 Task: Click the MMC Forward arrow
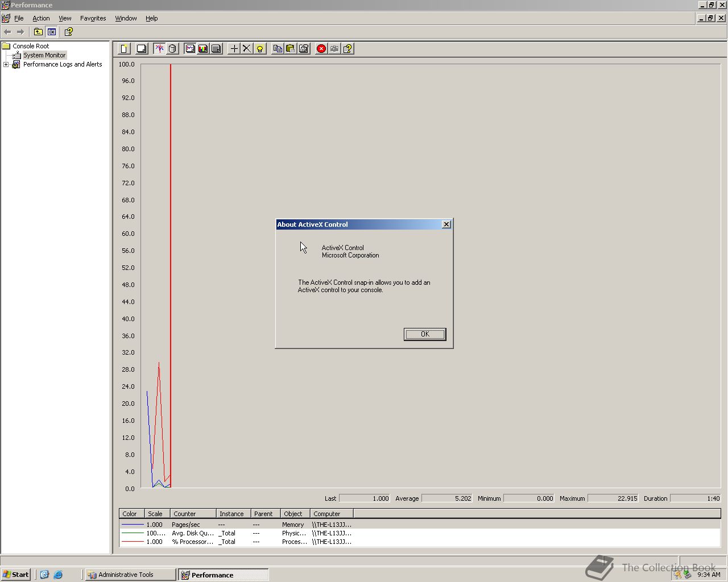(20, 32)
